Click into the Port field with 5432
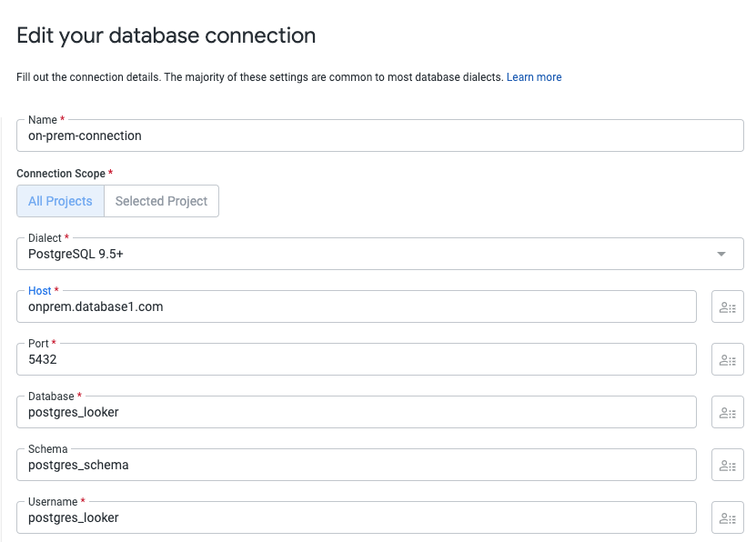This screenshot has height=542, width=756. [x=355, y=360]
